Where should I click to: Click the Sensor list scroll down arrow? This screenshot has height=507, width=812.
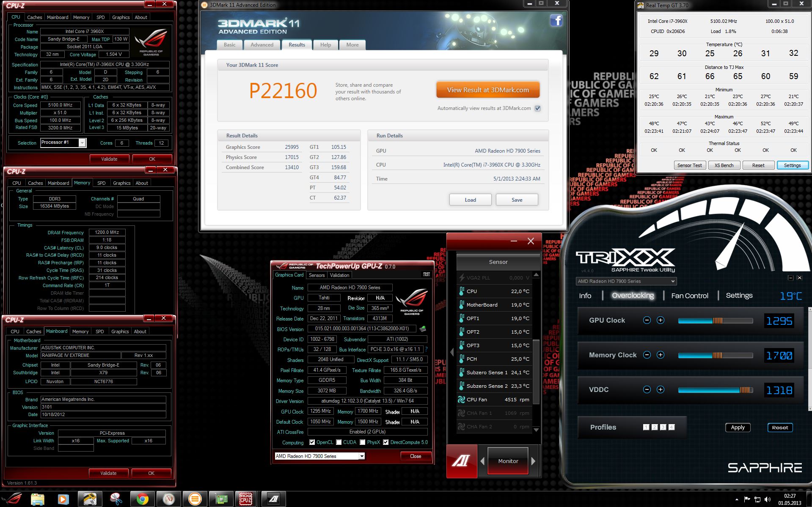pyautogui.click(x=536, y=430)
